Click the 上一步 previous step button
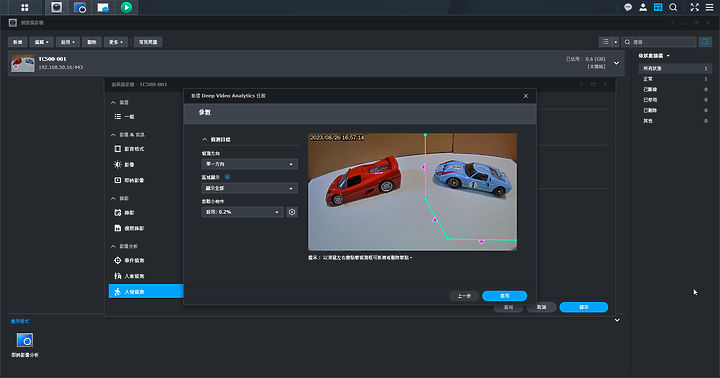This screenshot has height=378, width=720. pos(464,296)
